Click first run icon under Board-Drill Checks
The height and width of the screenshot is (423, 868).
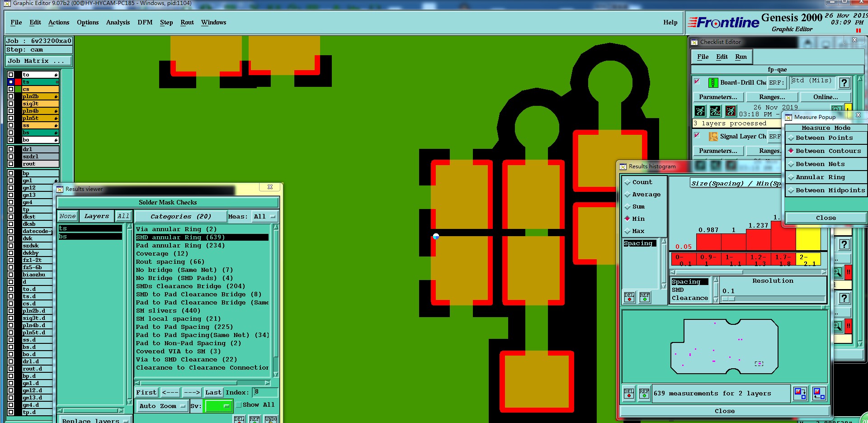700,110
